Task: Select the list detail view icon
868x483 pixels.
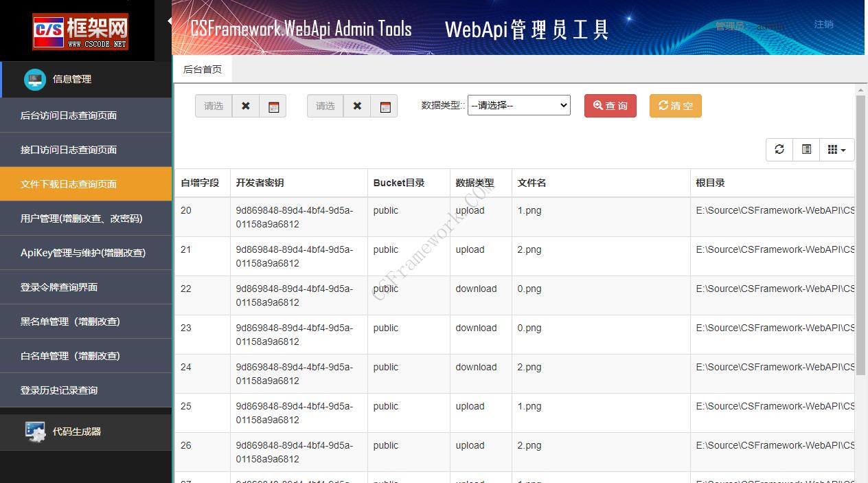Action: tap(806, 149)
